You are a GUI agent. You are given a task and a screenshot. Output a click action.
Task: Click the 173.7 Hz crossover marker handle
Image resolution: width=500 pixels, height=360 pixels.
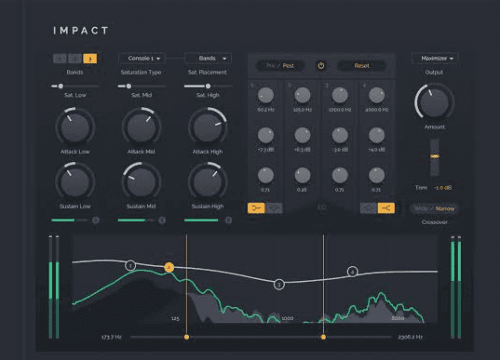point(186,337)
